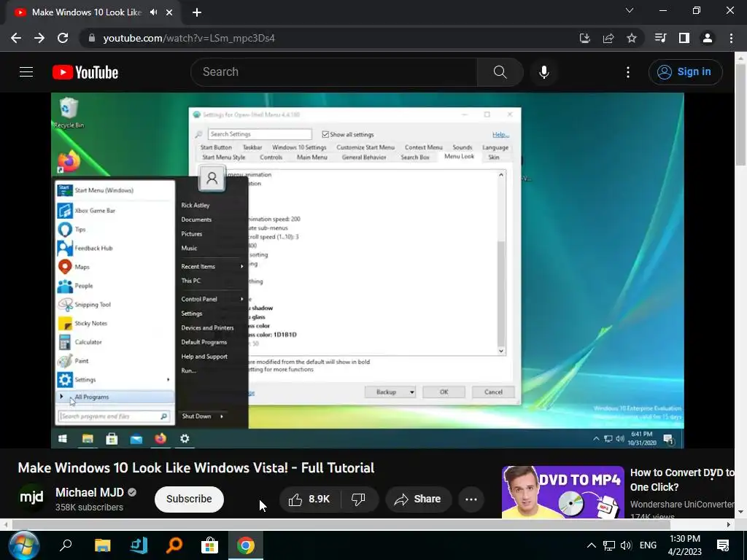The height and width of the screenshot is (560, 747).
Task: Open How to Convert DVD video title
Action: [x=682, y=480]
